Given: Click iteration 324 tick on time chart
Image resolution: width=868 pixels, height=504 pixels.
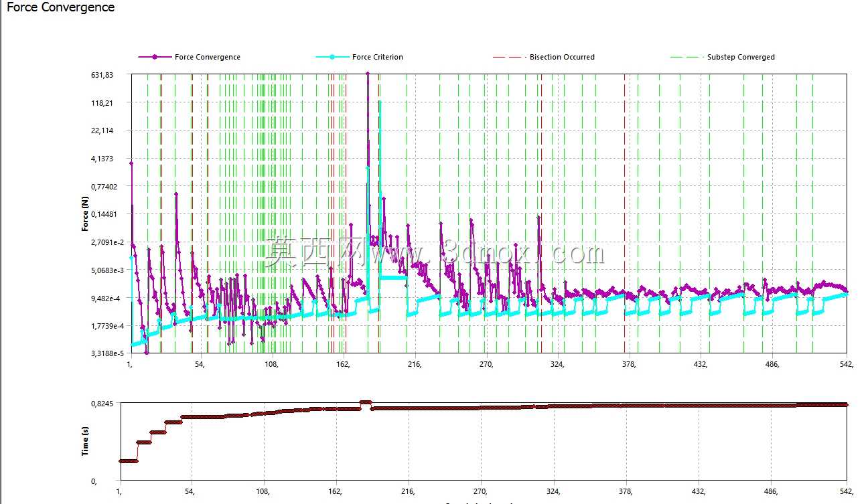Looking at the screenshot, I should click(x=553, y=491).
